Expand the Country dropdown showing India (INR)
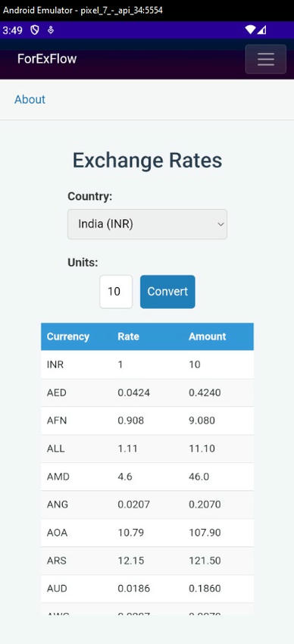294x644 pixels. (x=147, y=224)
